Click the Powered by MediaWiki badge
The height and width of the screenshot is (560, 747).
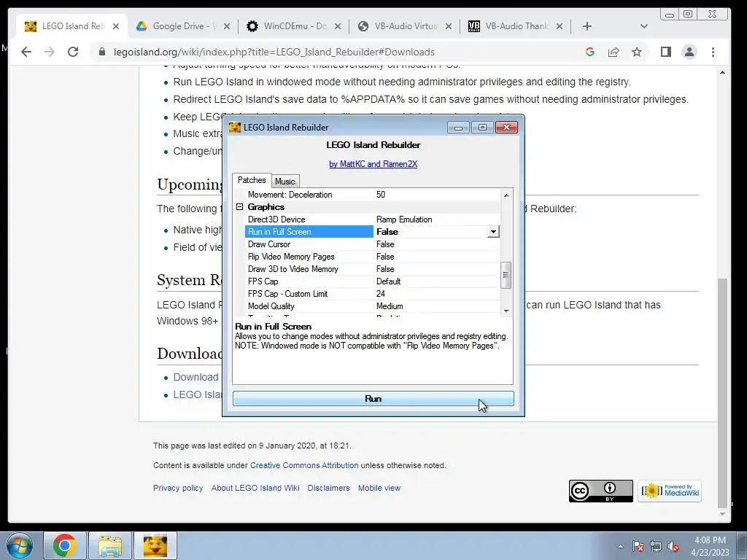click(670, 491)
